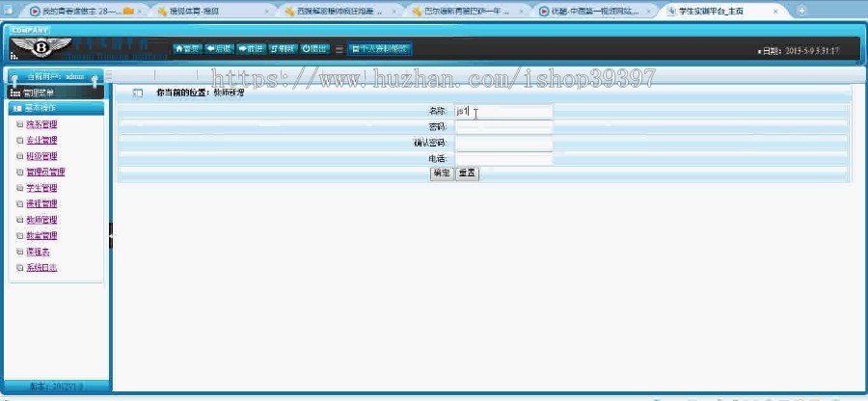Image resolution: width=868 pixels, height=401 pixels.
Task: Open the 学生管理 link
Action: (41, 188)
